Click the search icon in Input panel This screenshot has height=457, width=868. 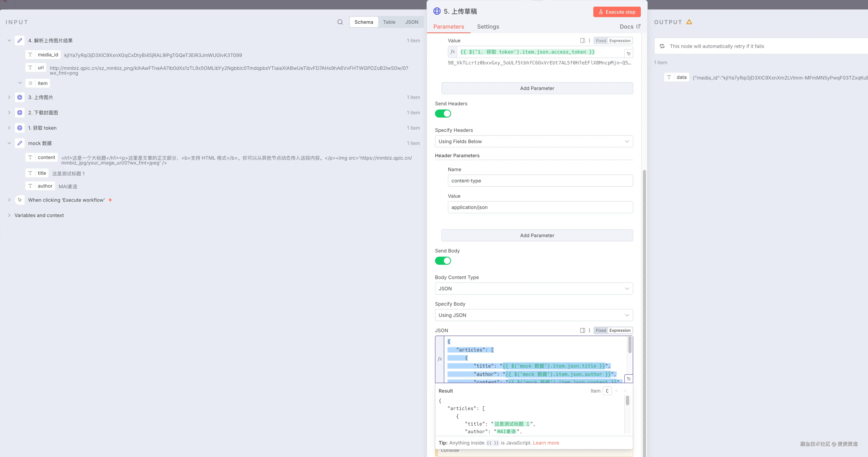click(340, 22)
